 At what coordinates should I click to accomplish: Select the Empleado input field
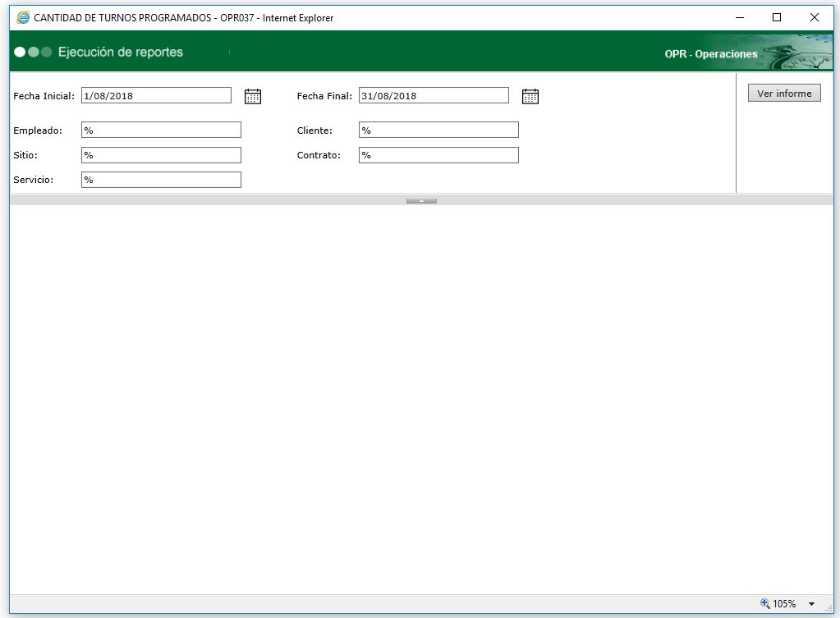[161, 130]
